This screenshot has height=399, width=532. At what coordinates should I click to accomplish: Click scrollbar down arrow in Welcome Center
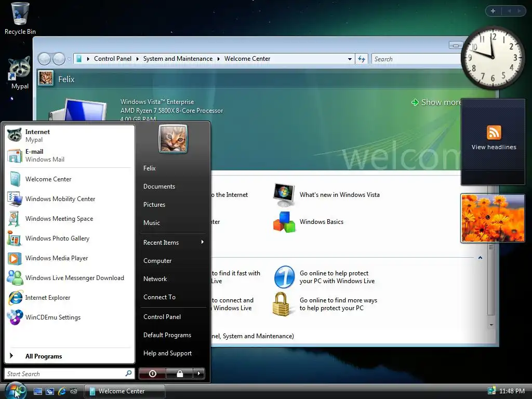click(491, 325)
